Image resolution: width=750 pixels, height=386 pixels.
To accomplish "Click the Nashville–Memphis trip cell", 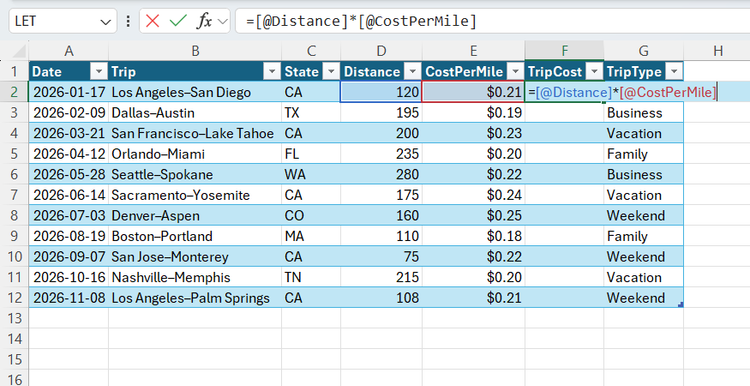I will (195, 277).
